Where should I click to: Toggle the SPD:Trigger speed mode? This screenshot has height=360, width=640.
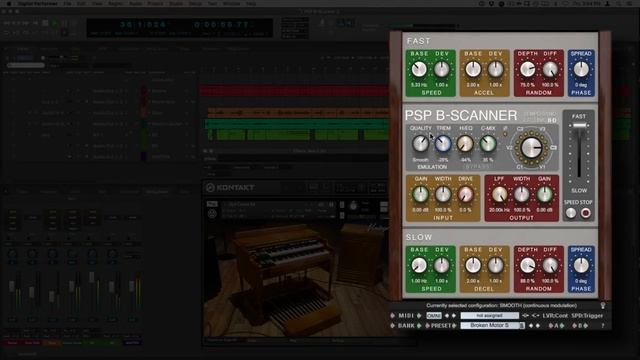click(587, 316)
